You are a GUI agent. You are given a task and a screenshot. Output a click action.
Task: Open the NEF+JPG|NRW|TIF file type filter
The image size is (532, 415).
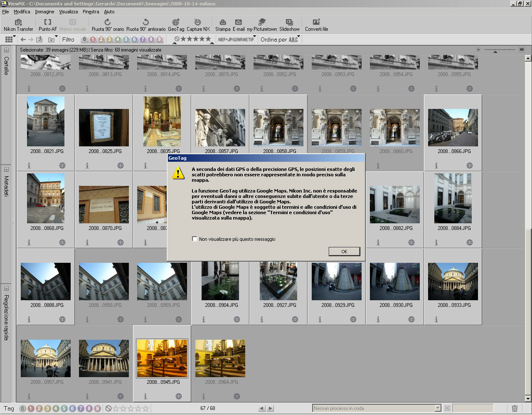coord(236,40)
